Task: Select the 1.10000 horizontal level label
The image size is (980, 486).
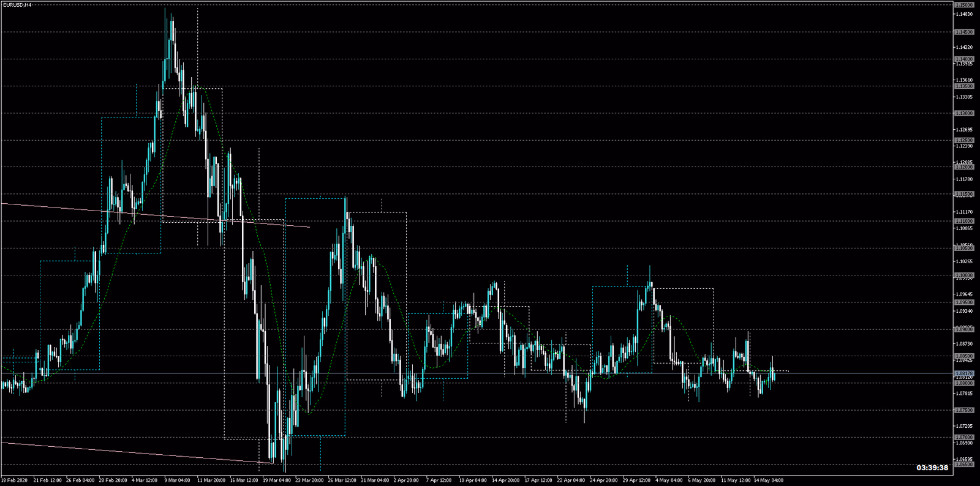Action: click(x=964, y=275)
